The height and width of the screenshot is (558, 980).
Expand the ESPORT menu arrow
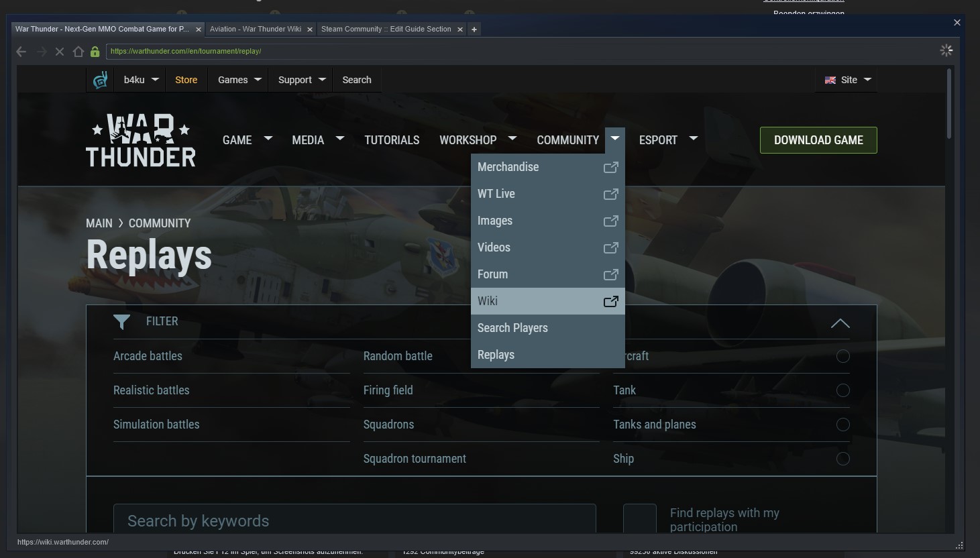(694, 139)
